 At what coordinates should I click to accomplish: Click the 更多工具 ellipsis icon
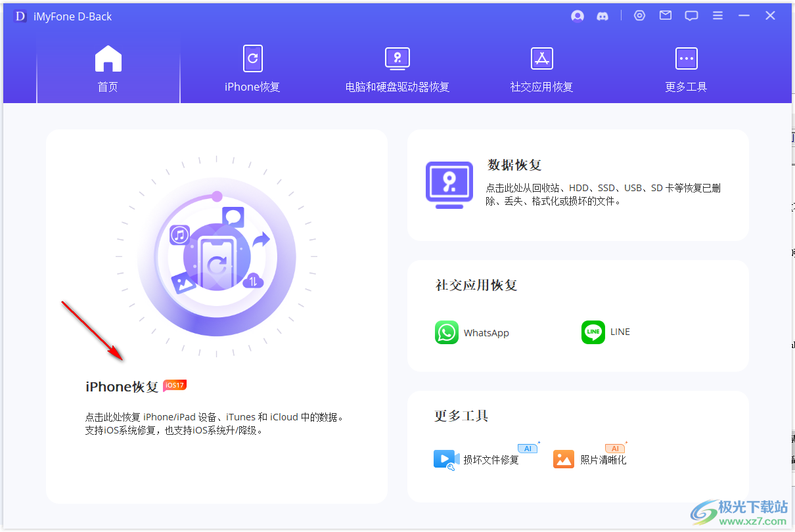(686, 58)
